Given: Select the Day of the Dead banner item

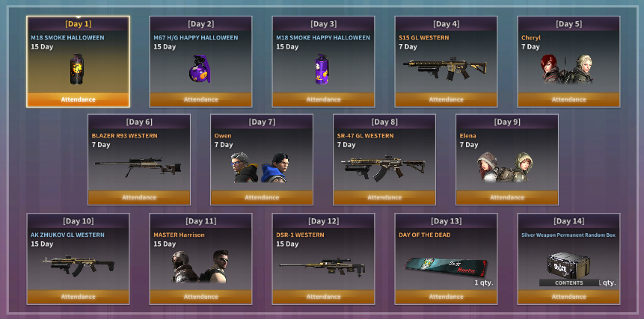Looking at the screenshot, I should pos(446,268).
